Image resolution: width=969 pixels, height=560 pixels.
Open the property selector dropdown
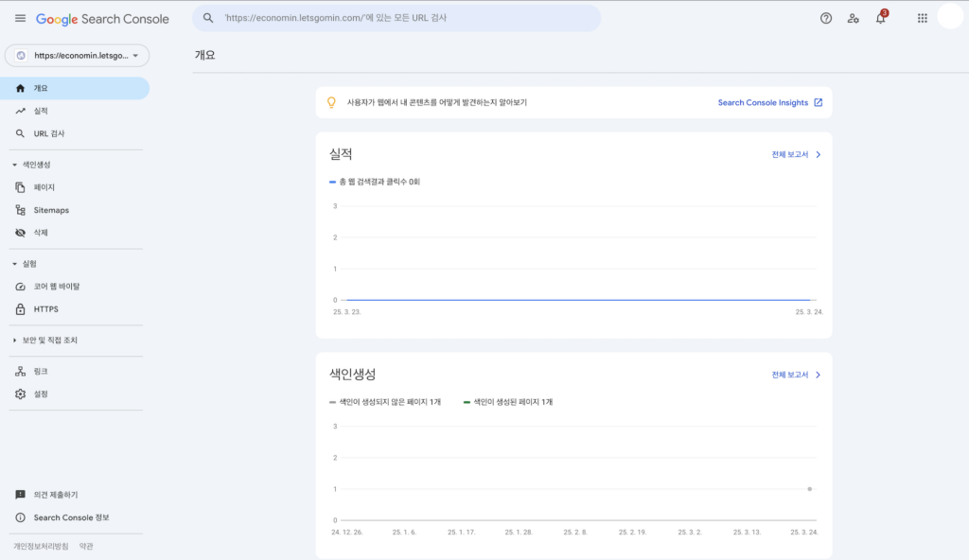pyautogui.click(x=78, y=56)
